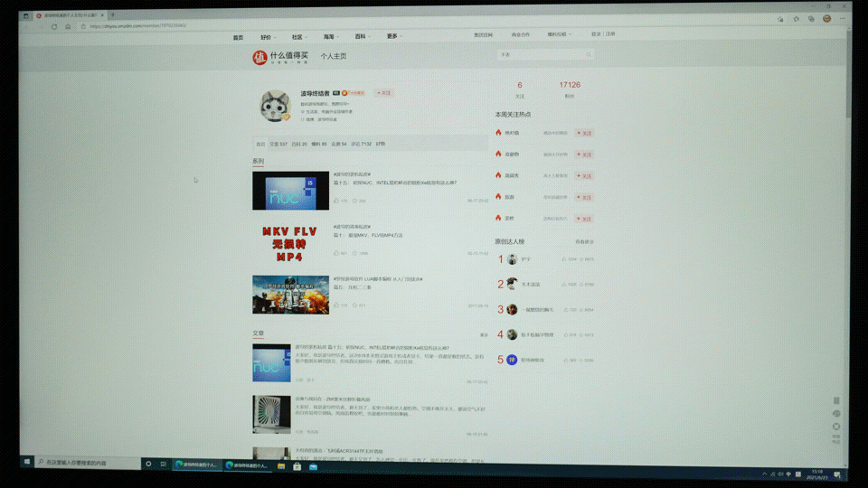Expand the 社区 navigation dropdown

coord(299,37)
